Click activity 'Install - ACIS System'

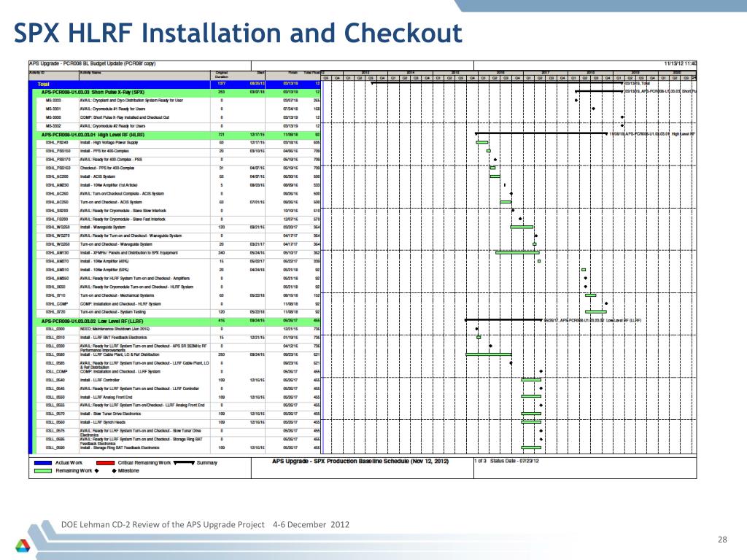(98, 176)
